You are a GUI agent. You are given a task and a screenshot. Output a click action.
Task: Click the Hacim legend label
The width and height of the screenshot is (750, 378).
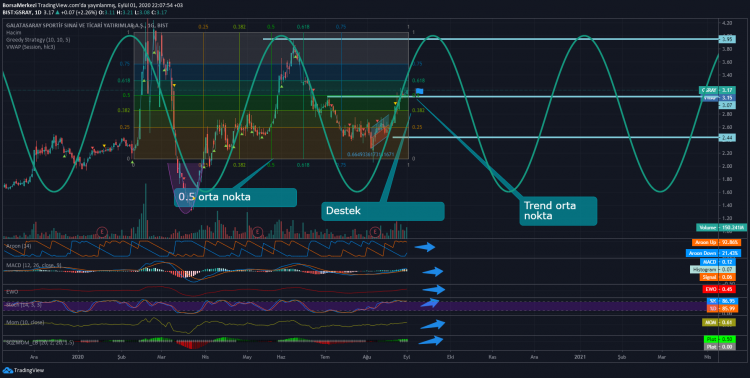pyautogui.click(x=13, y=33)
